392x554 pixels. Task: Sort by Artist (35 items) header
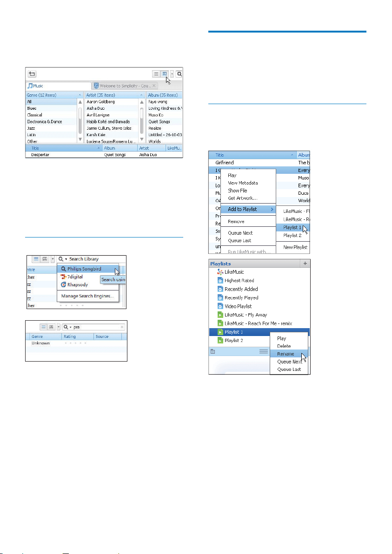[x=115, y=95]
